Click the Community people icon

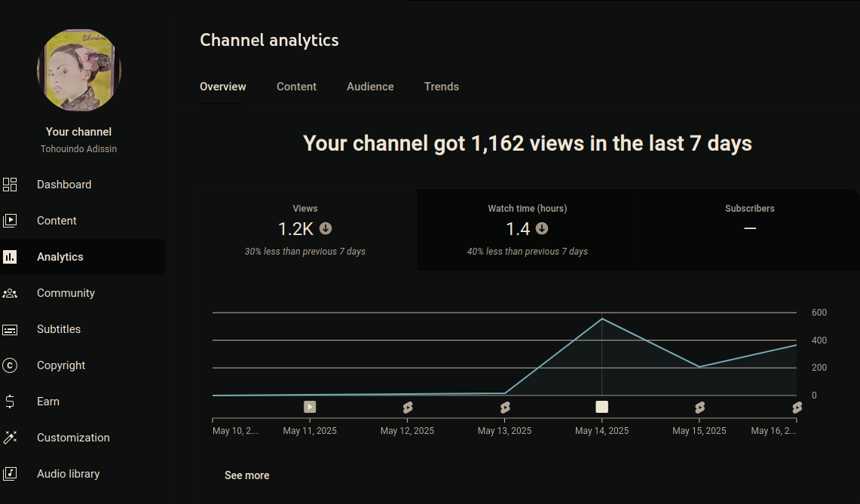(x=10, y=293)
